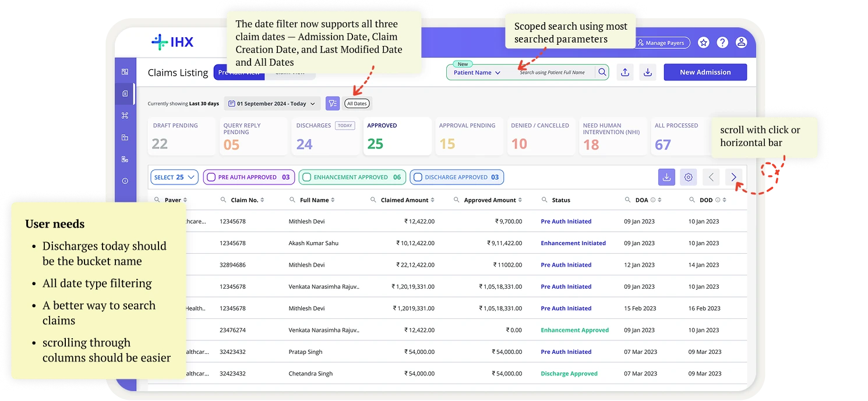Click the next columns arrow
The height and width of the screenshot is (401, 868).
734,177
